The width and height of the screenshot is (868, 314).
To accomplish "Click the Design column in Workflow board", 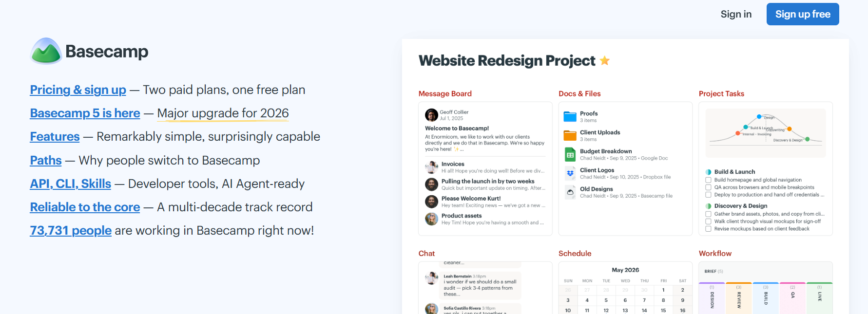I will click(x=712, y=298).
